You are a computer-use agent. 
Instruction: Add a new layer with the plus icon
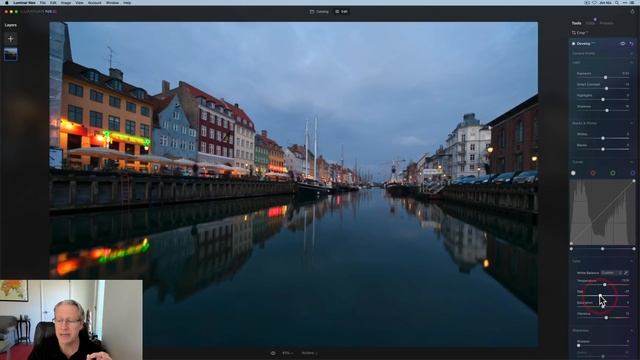(11, 39)
